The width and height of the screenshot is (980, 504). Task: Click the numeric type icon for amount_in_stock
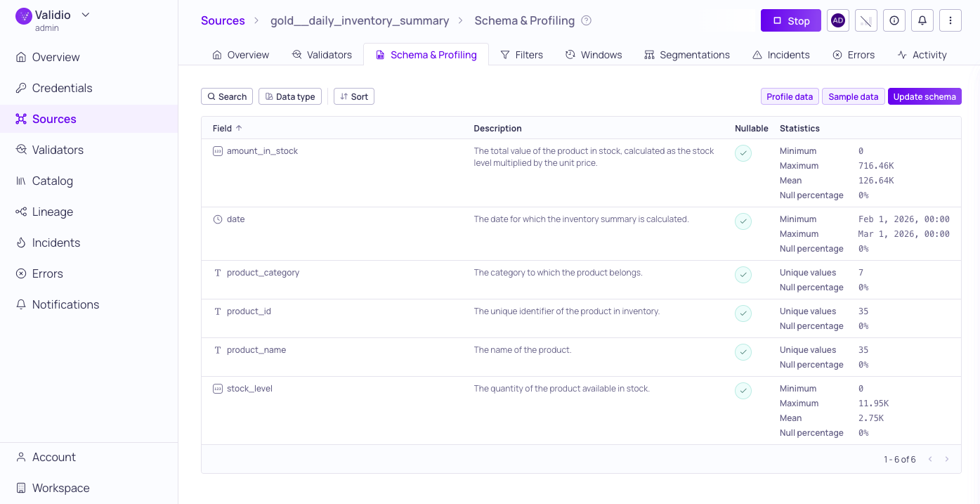218,151
